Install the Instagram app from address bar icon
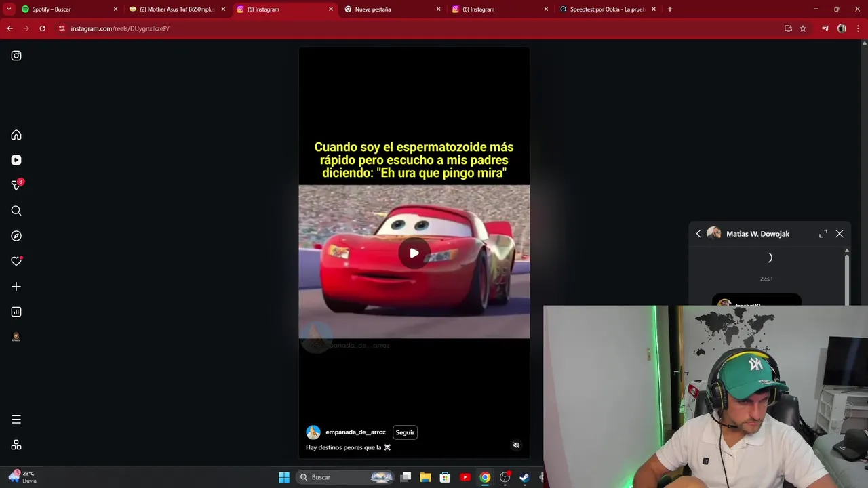This screenshot has width=868, height=488. (788, 28)
